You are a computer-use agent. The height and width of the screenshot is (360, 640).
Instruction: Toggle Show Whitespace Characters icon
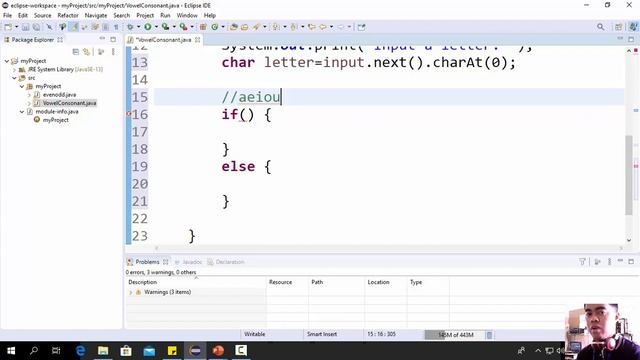116,27
